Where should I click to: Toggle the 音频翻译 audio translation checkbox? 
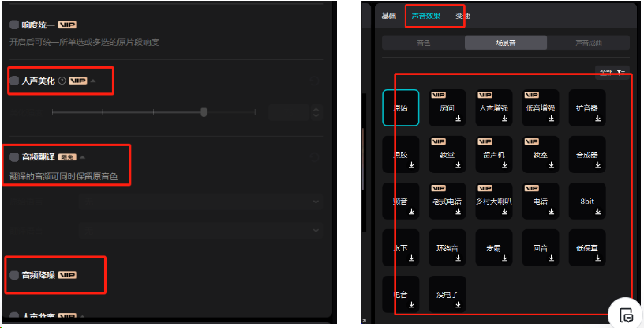[x=14, y=157]
